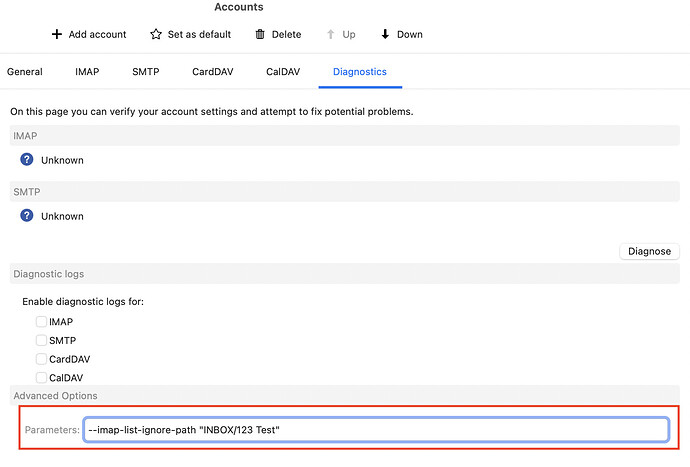The width and height of the screenshot is (690, 467).
Task: Tick the CardDAV diagnostic log checkbox
Action: (x=41, y=359)
